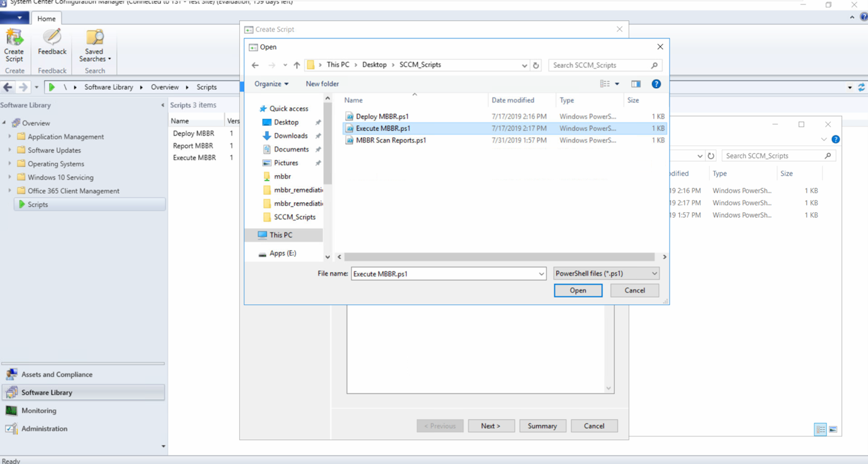Go forward in Configuration Manager navigation
The height and width of the screenshot is (464, 868).
point(23,88)
